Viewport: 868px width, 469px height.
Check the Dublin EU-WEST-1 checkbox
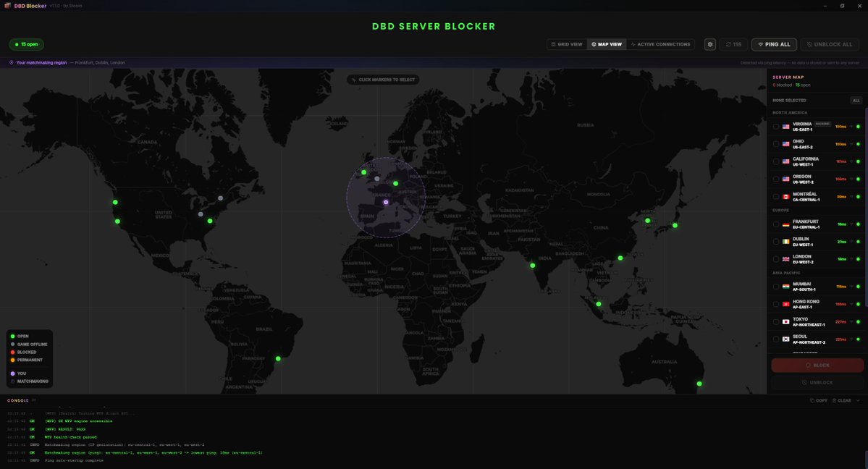click(x=775, y=242)
